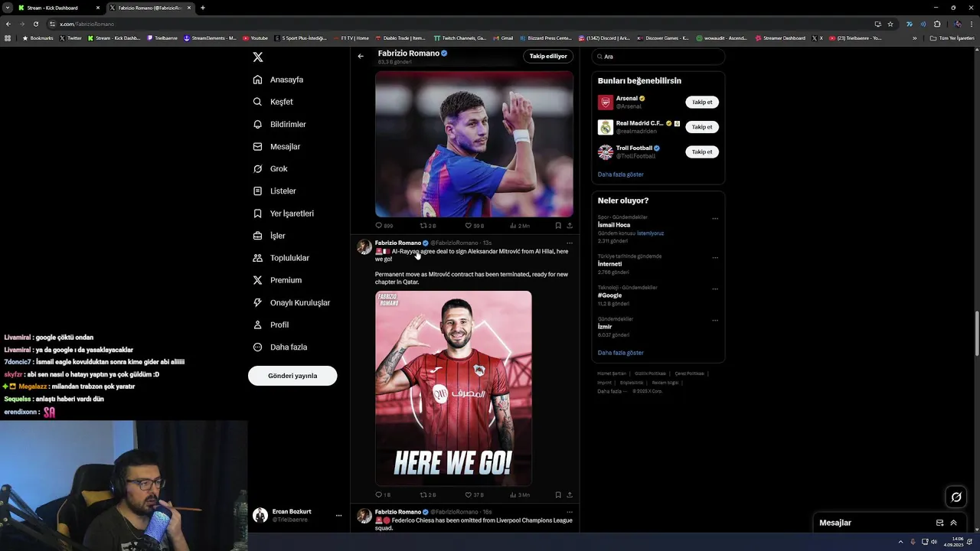Bookmark the Barcelona photo tweet
This screenshot has height=551, width=980.
pos(558,226)
